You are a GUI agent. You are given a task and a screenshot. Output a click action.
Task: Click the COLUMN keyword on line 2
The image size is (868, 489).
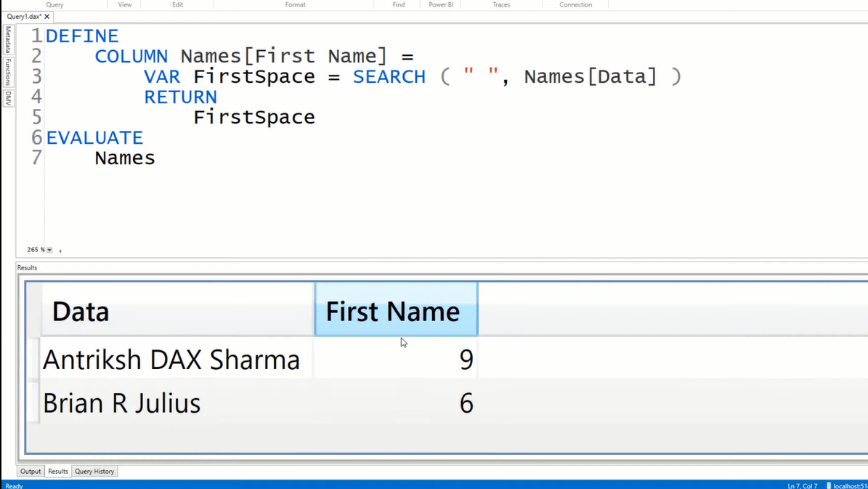tap(131, 57)
